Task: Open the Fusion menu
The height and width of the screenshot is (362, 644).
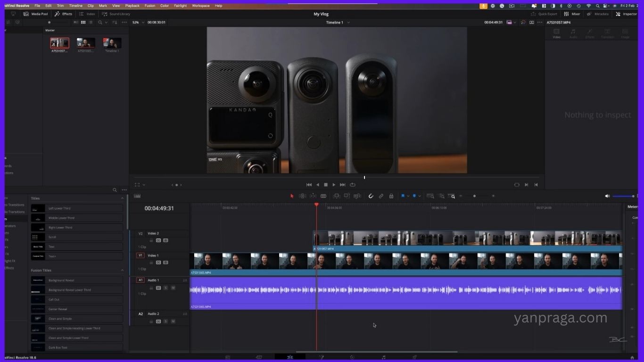Action: [150, 6]
